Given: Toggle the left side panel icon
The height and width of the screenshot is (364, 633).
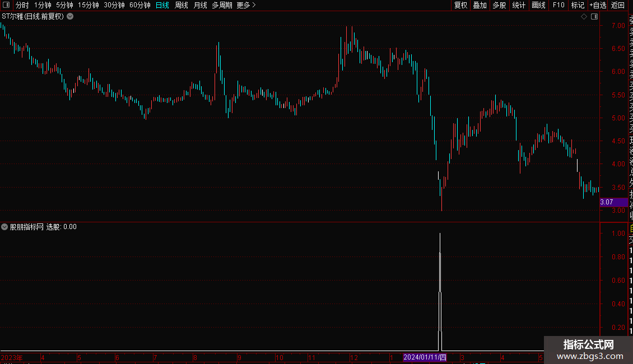Looking at the screenshot, I should [x=6, y=5].
